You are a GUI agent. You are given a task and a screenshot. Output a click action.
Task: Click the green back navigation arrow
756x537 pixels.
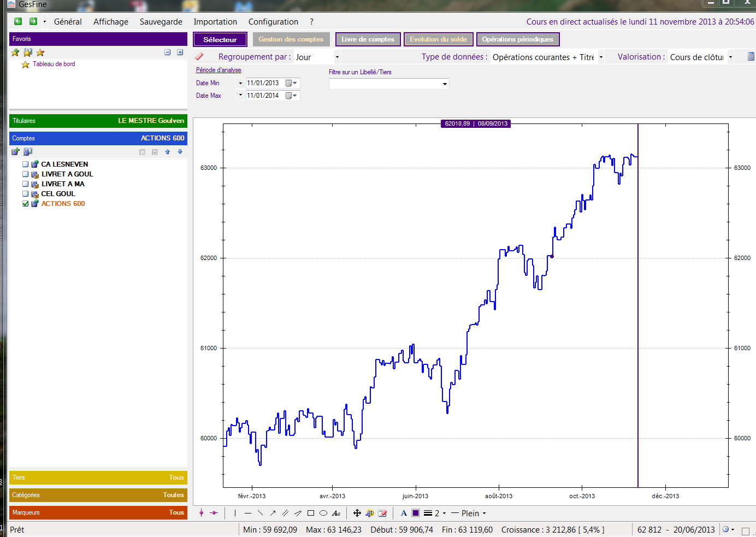click(x=18, y=21)
